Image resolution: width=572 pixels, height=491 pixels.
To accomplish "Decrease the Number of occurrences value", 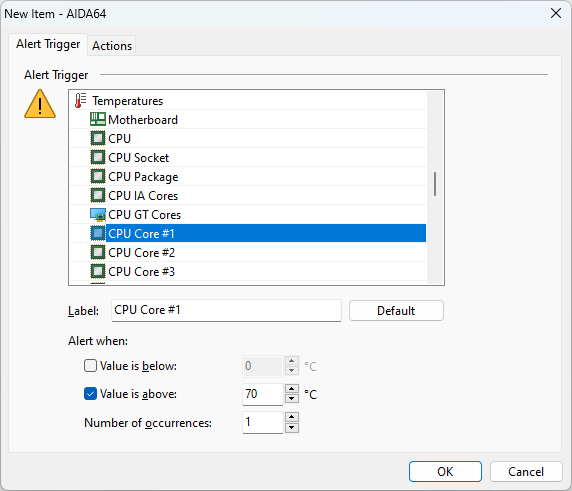I will click(291, 428).
